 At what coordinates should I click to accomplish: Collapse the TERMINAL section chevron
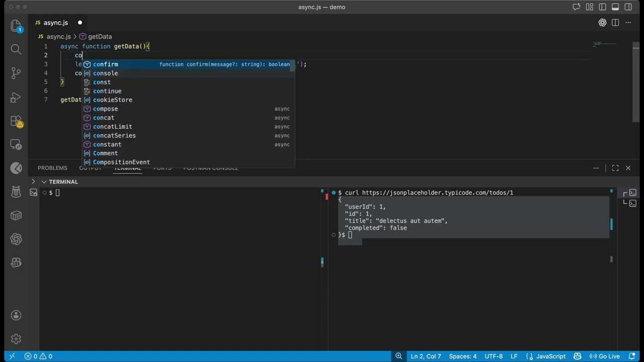44,182
